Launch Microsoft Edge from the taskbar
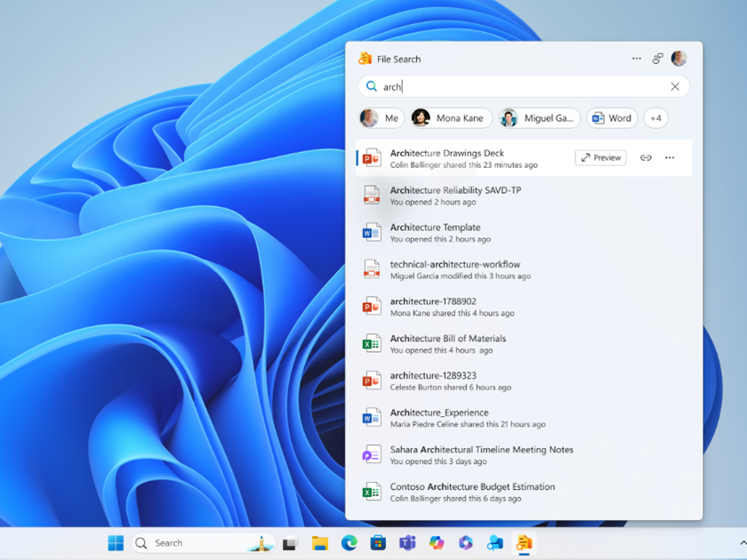The height and width of the screenshot is (560, 747). pos(347,542)
